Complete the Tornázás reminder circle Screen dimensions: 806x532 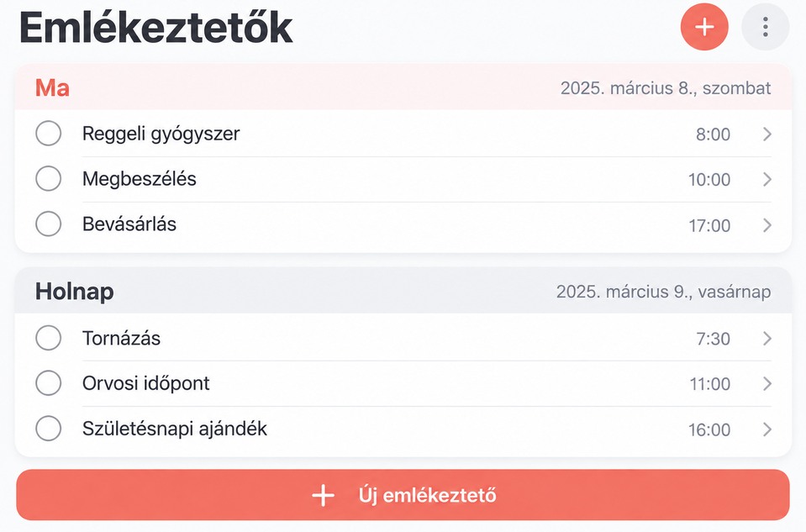48,338
